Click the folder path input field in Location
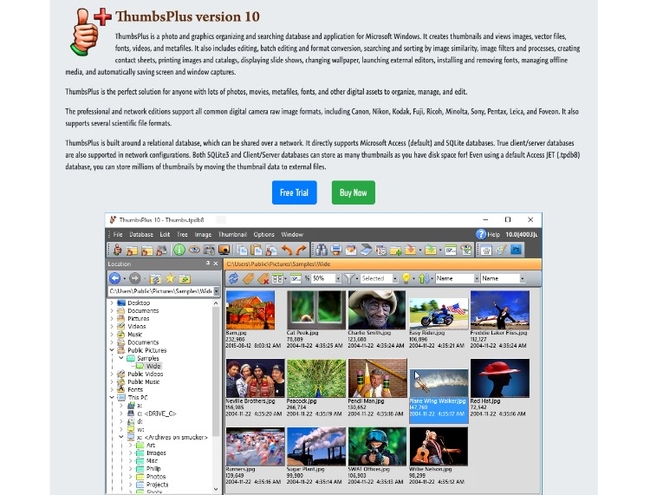This screenshot has height=495, width=650. point(161,291)
